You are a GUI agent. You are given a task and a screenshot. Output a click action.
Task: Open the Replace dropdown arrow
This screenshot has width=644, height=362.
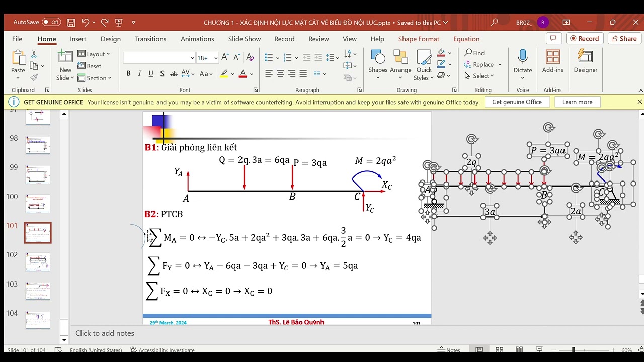[x=500, y=65]
